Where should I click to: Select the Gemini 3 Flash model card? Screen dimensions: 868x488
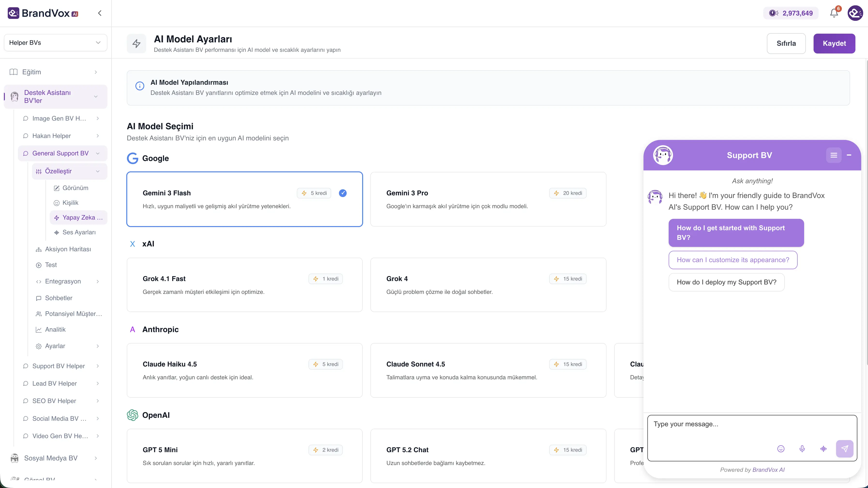[245, 199]
